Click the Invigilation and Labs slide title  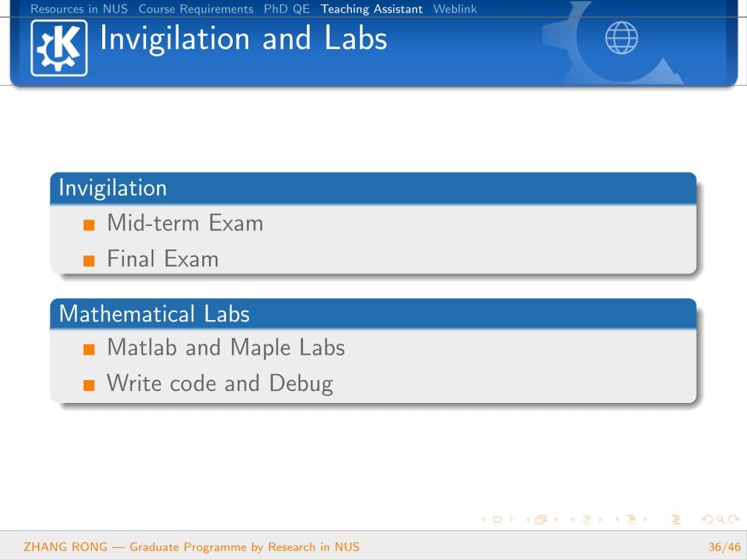[243, 38]
